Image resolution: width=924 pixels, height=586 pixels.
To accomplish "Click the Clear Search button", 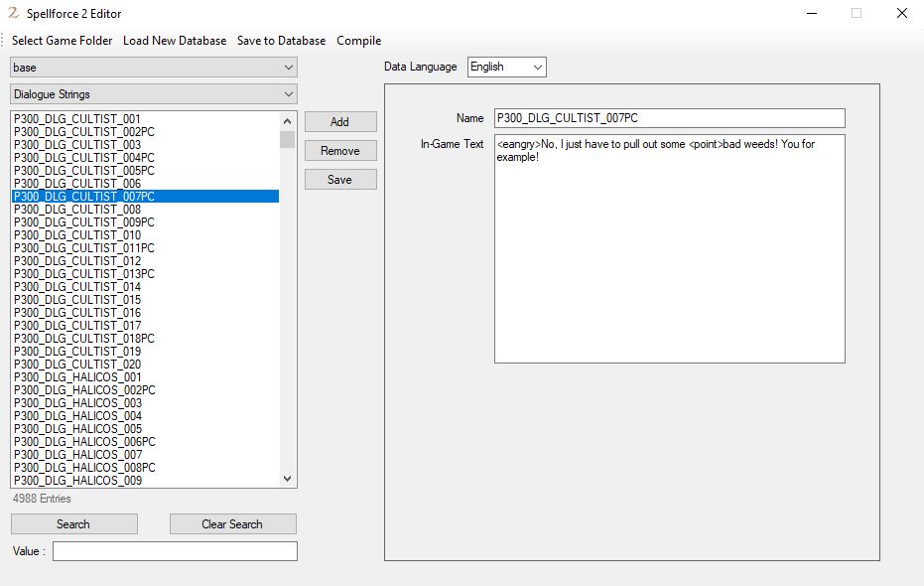I will point(233,524).
